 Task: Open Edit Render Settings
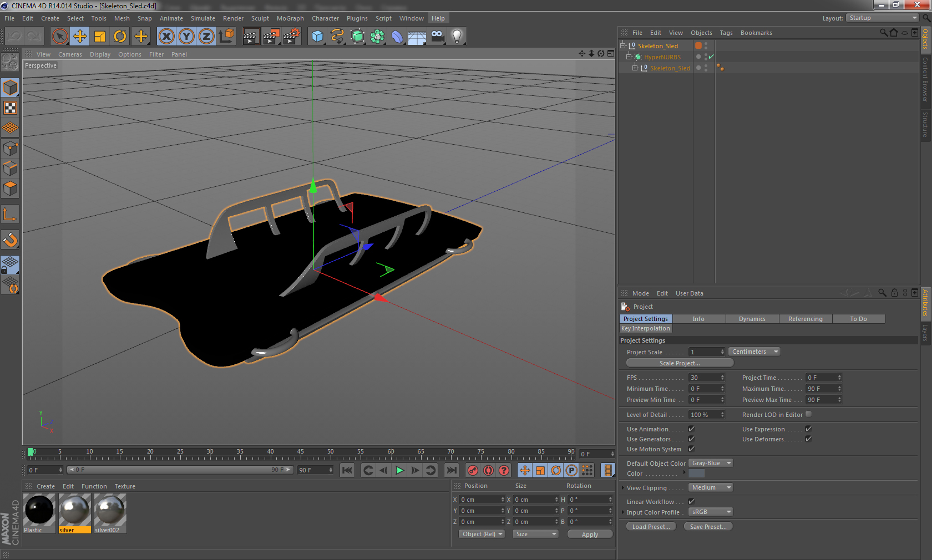point(292,37)
